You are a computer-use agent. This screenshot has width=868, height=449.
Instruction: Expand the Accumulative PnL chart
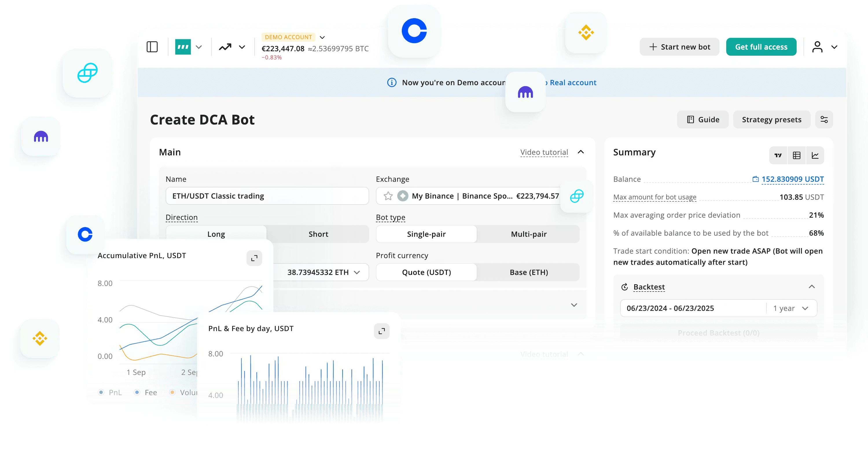tap(254, 258)
